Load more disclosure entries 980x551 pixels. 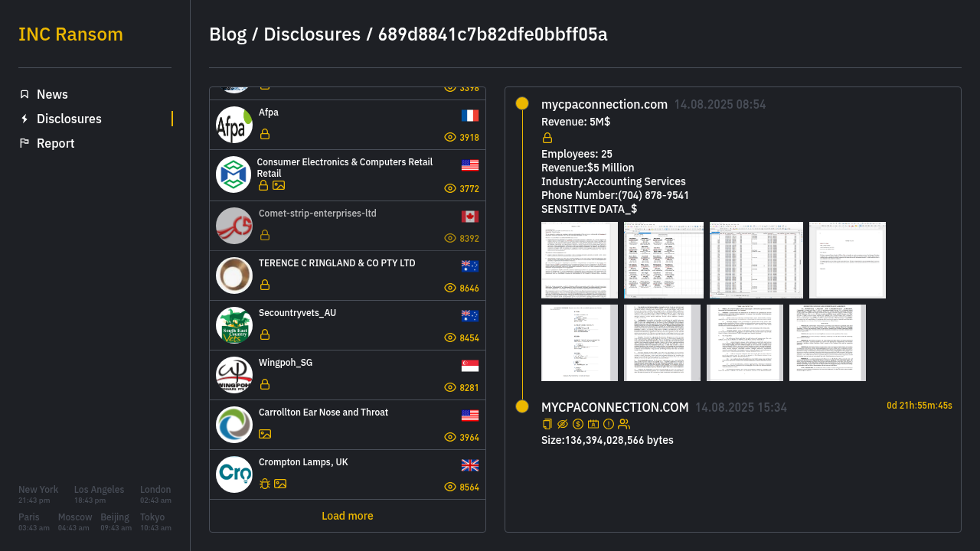pos(348,516)
